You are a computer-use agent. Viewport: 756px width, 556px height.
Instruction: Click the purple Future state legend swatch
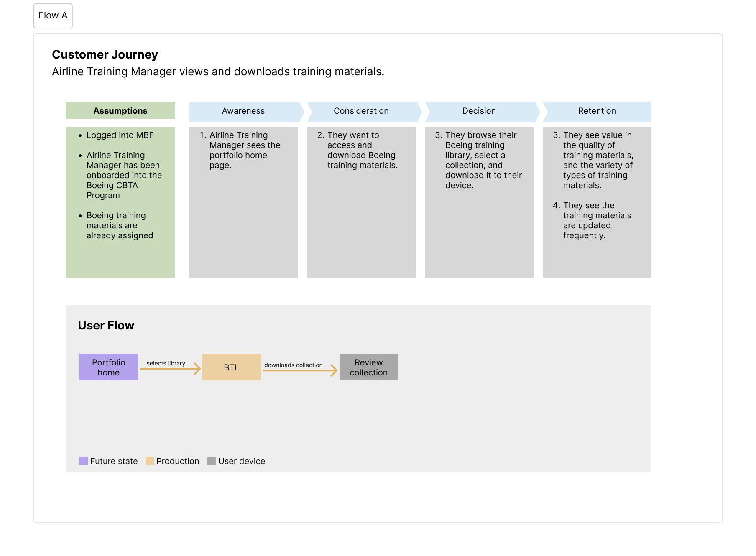(84, 461)
